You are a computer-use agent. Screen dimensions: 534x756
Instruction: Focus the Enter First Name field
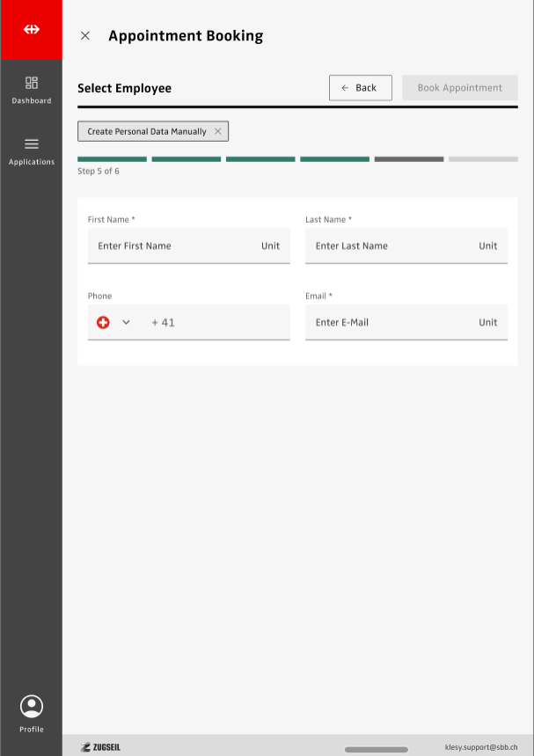(176, 246)
